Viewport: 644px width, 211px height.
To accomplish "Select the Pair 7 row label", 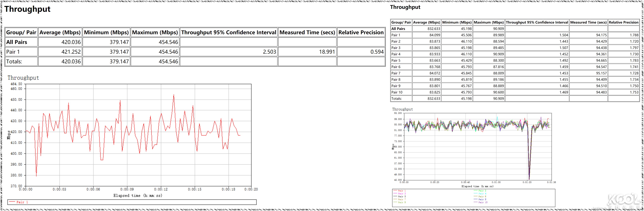I will 396,73.
